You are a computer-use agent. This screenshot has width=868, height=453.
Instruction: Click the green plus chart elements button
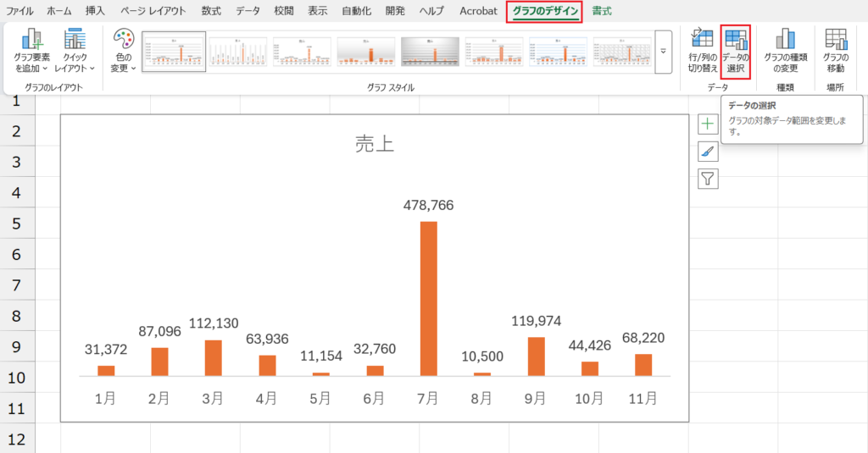click(708, 124)
